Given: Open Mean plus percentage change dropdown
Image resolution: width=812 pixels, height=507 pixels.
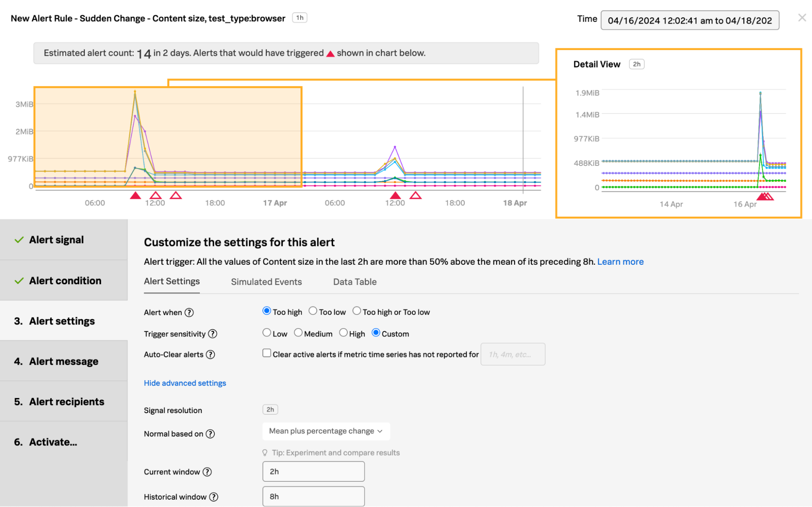Looking at the screenshot, I should pyautogui.click(x=326, y=431).
